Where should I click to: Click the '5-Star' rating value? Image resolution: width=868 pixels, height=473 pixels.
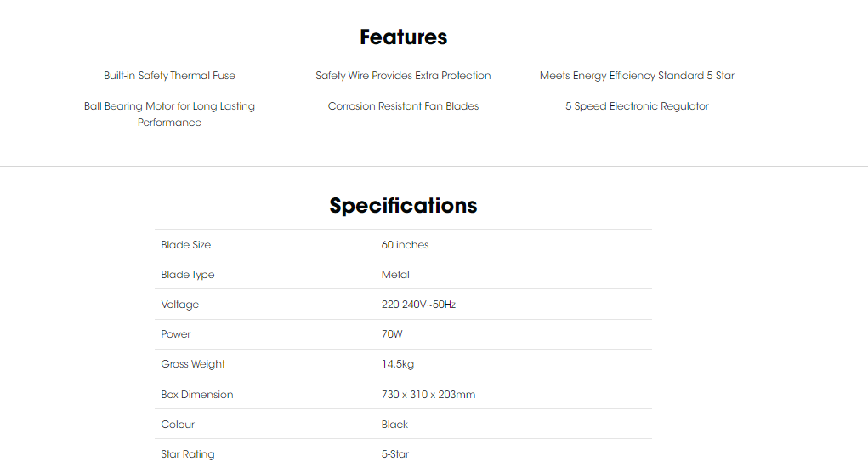(395, 454)
